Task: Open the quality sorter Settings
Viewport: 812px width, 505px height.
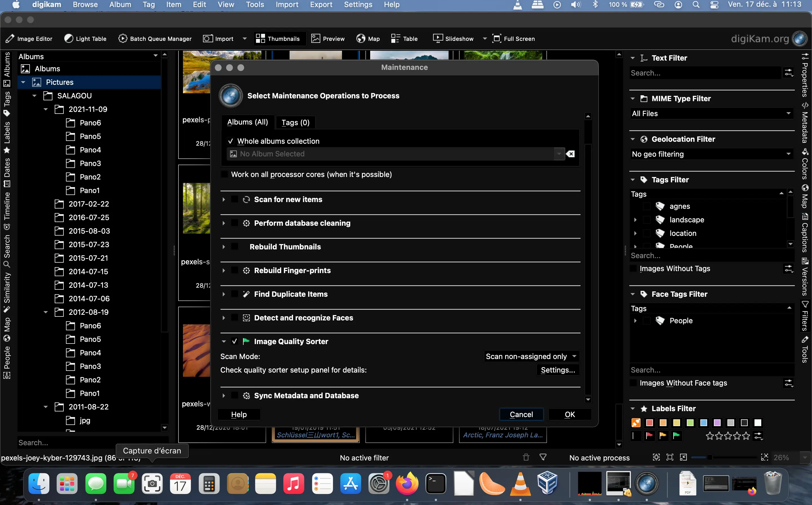Action: (x=558, y=370)
